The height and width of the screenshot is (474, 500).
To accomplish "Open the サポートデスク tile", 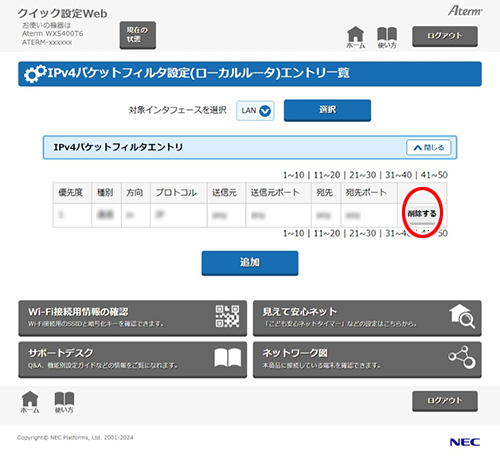I will [133, 360].
